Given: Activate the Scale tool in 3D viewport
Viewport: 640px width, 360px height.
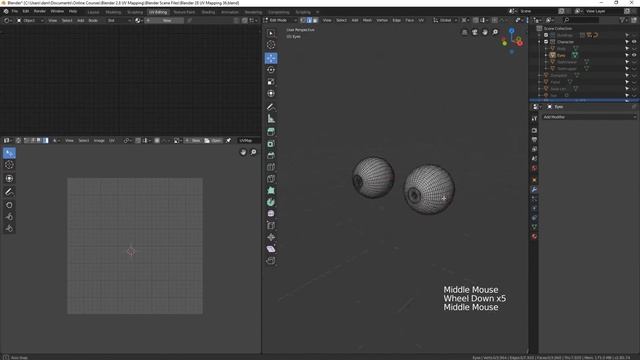Looking at the screenshot, I should (x=271, y=82).
